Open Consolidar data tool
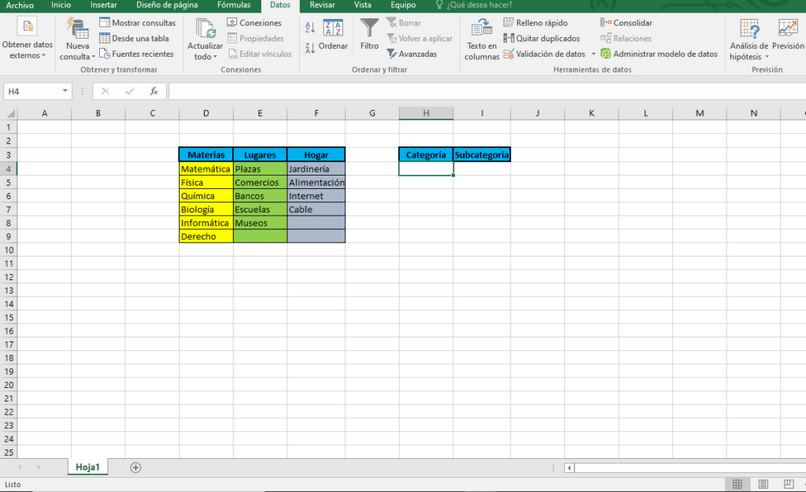The width and height of the screenshot is (806, 492). tap(626, 23)
